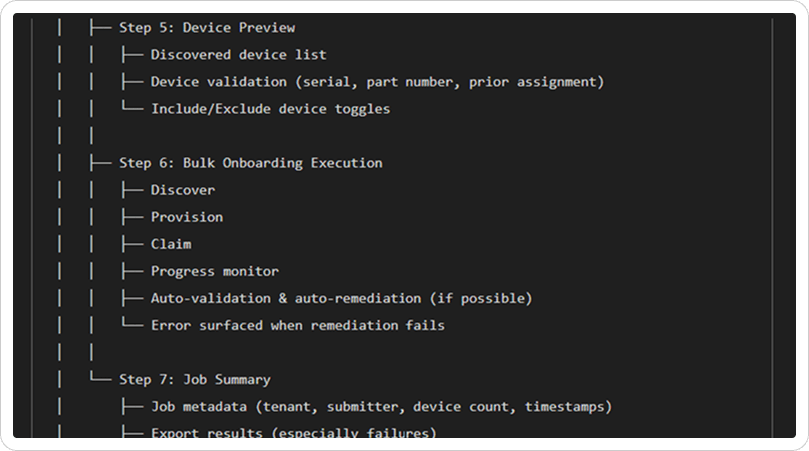Viewport: 809px width, 451px height.
Task: Click the Export results line
Action: [293, 433]
